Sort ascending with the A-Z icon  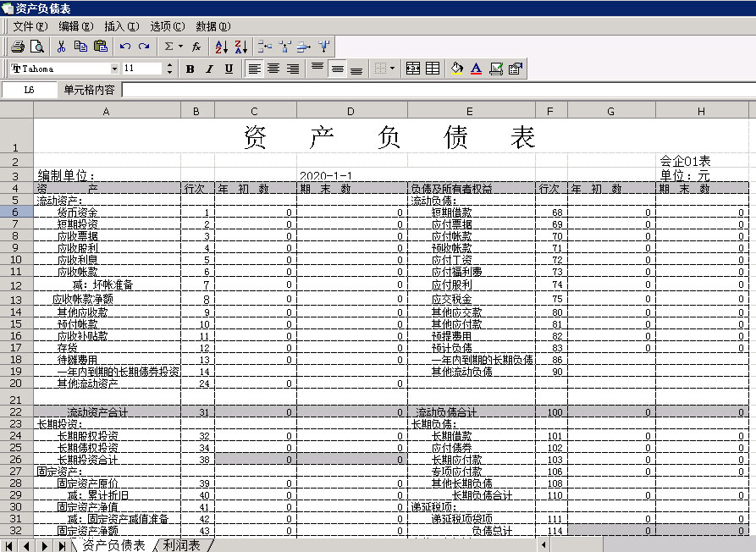coord(221,47)
